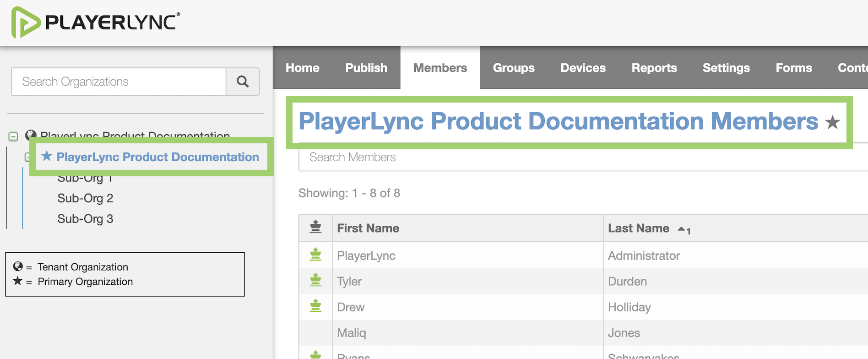Select the starred PlayerLync Product Documentation organization
Viewport: 868px width, 359px height.
[x=157, y=157]
